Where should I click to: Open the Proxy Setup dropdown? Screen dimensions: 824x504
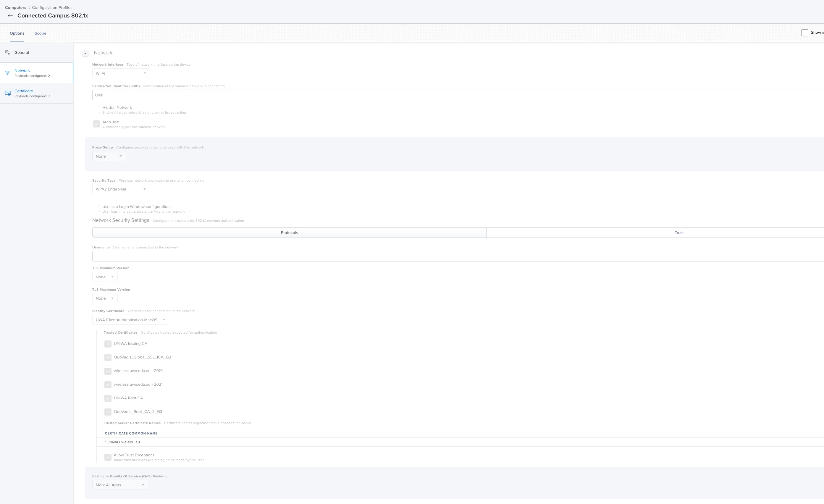[x=109, y=156]
